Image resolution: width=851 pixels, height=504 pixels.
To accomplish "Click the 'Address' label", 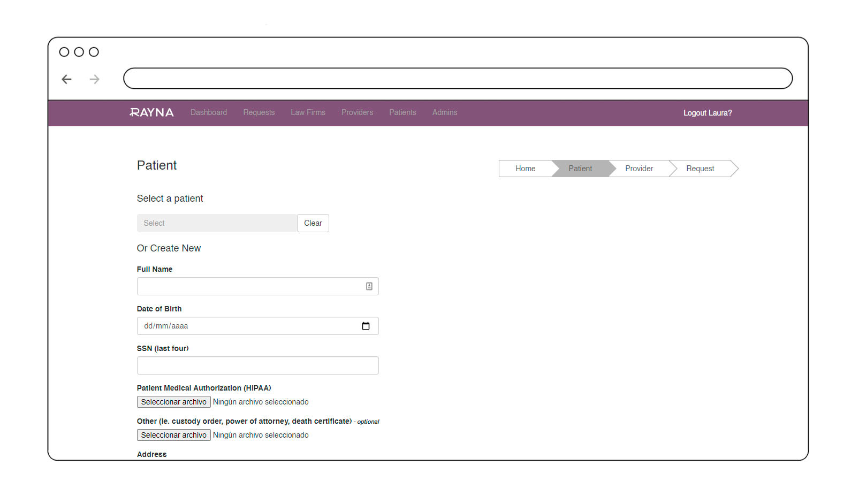I will tap(152, 454).
